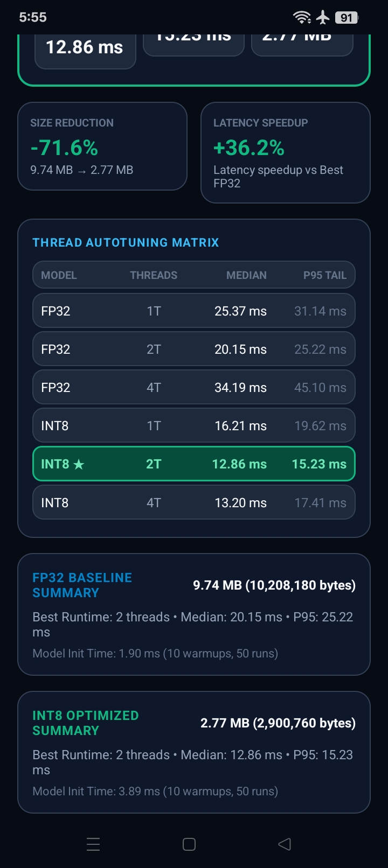The height and width of the screenshot is (868, 388).
Task: Select the FP32 4T row with 34.19 ms median
Action: click(194, 387)
